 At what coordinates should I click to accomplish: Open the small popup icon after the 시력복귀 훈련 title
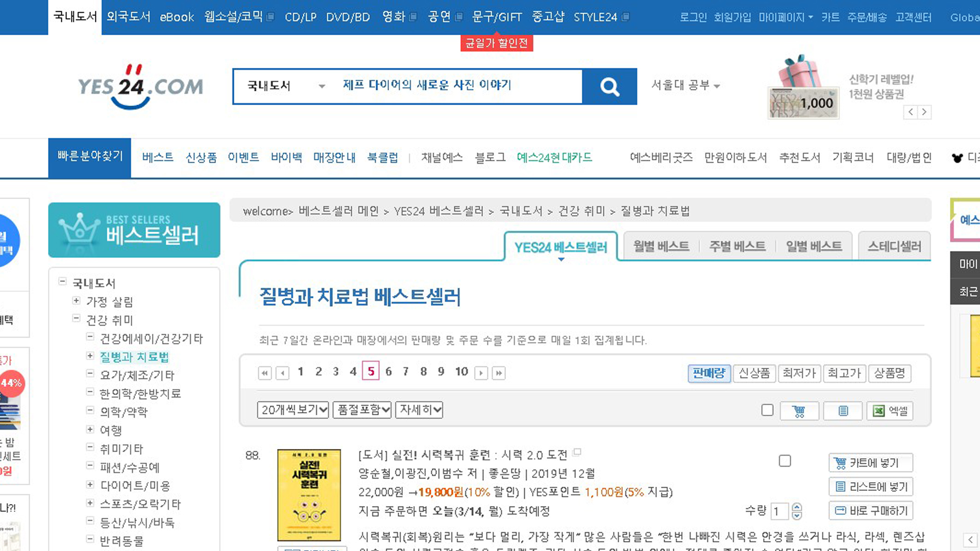point(577,452)
